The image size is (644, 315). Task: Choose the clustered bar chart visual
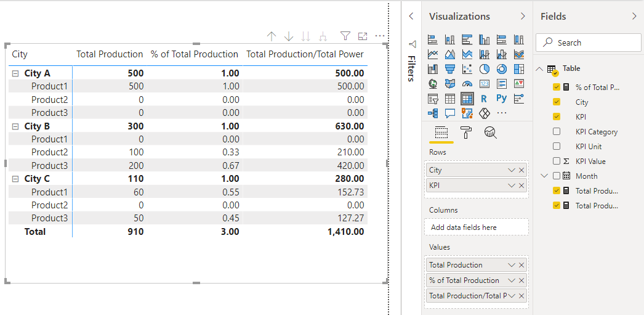[467, 40]
